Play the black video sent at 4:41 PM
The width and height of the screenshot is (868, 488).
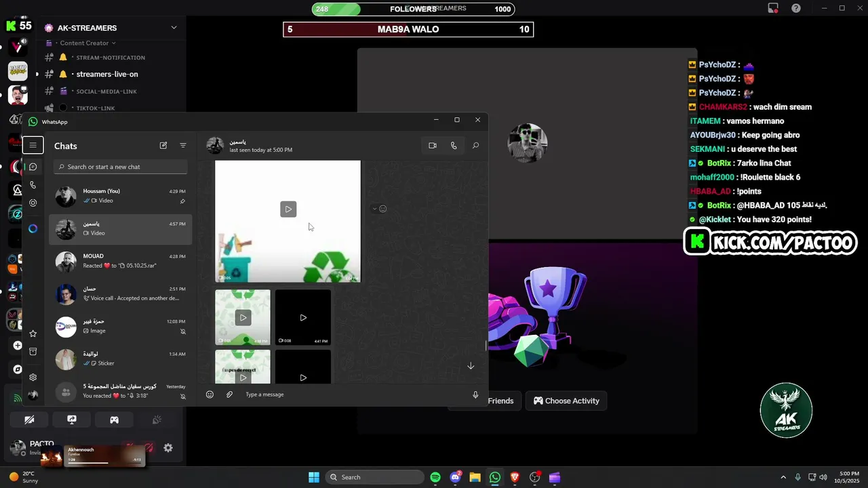click(303, 317)
